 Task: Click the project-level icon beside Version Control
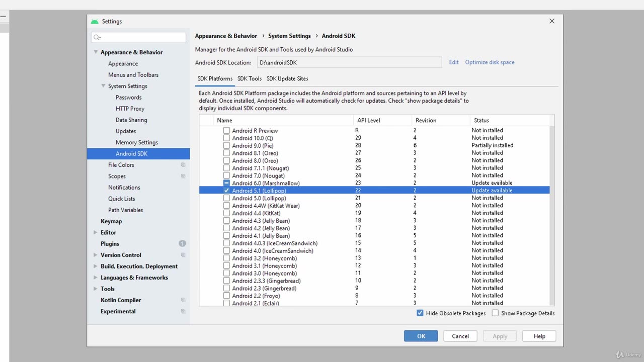(x=183, y=255)
